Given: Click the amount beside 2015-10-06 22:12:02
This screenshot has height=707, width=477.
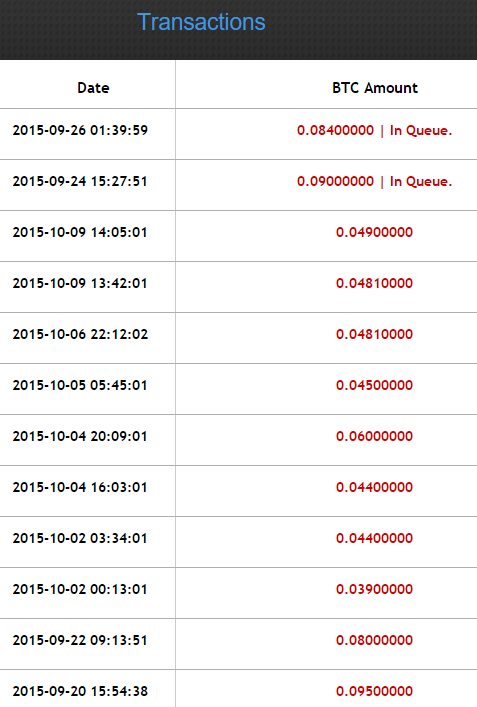Looking at the screenshot, I should (374, 334).
